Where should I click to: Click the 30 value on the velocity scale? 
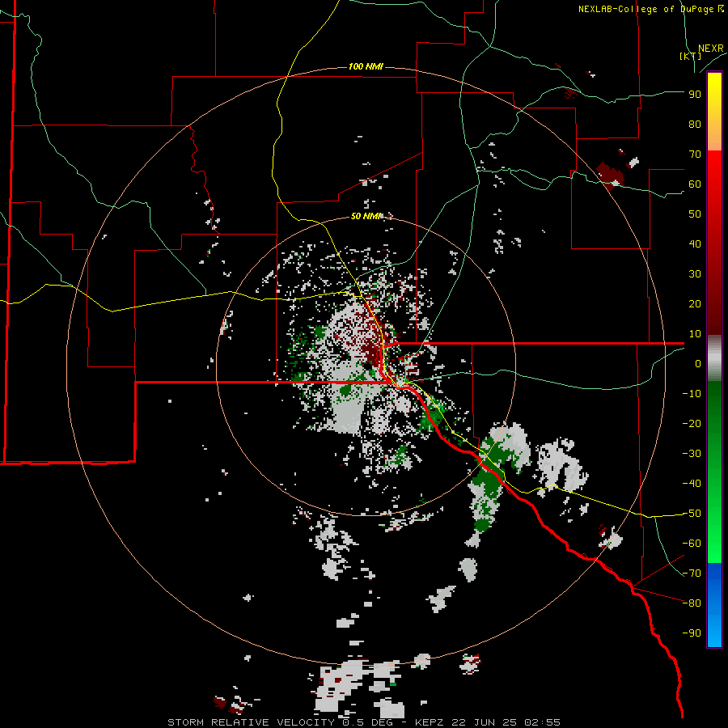[695, 274]
